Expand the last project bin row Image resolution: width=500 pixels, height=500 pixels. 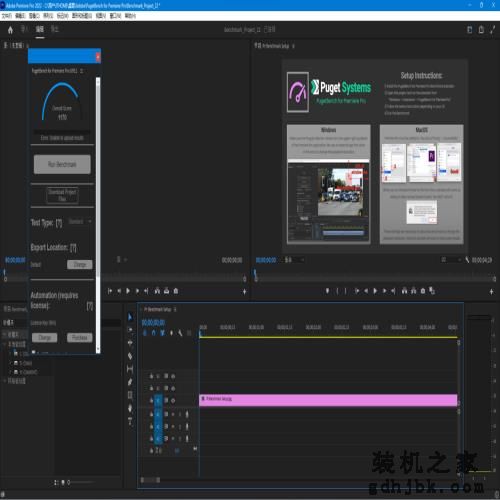(x=5, y=381)
